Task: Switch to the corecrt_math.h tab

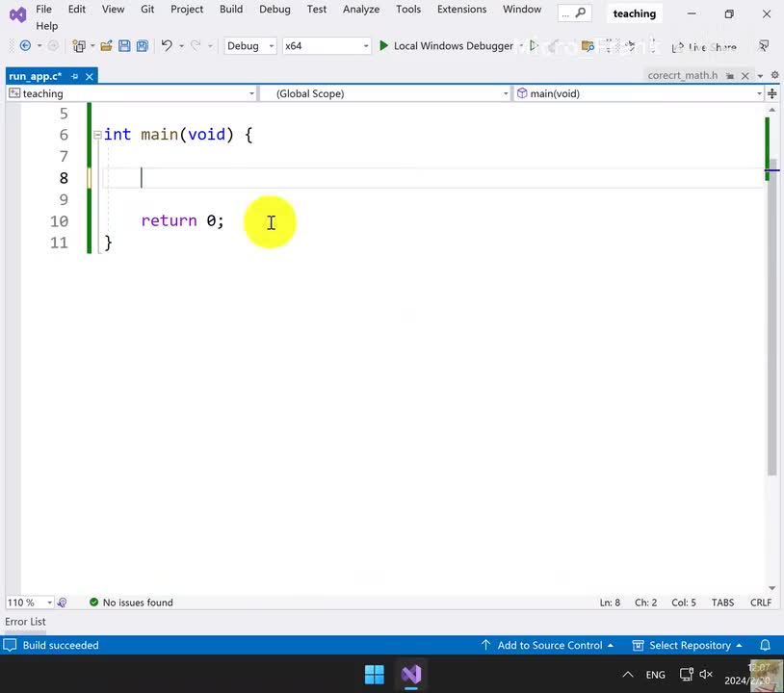Action: 683,75
